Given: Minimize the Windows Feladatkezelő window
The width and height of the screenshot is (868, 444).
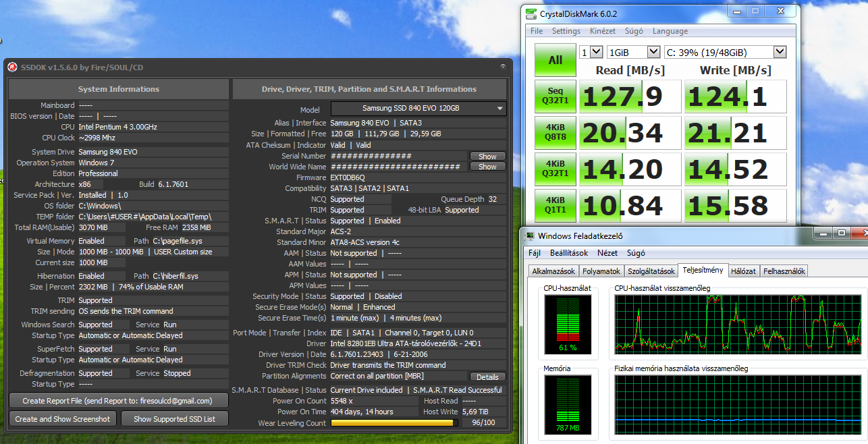Looking at the screenshot, I should coord(822,233).
